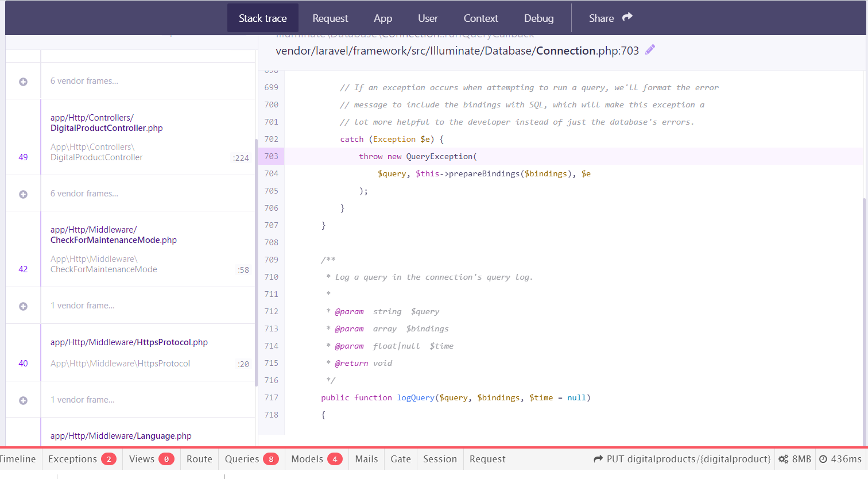Click the throw new QueryException code line
Viewport: 868px width, 479px height.
418,156
